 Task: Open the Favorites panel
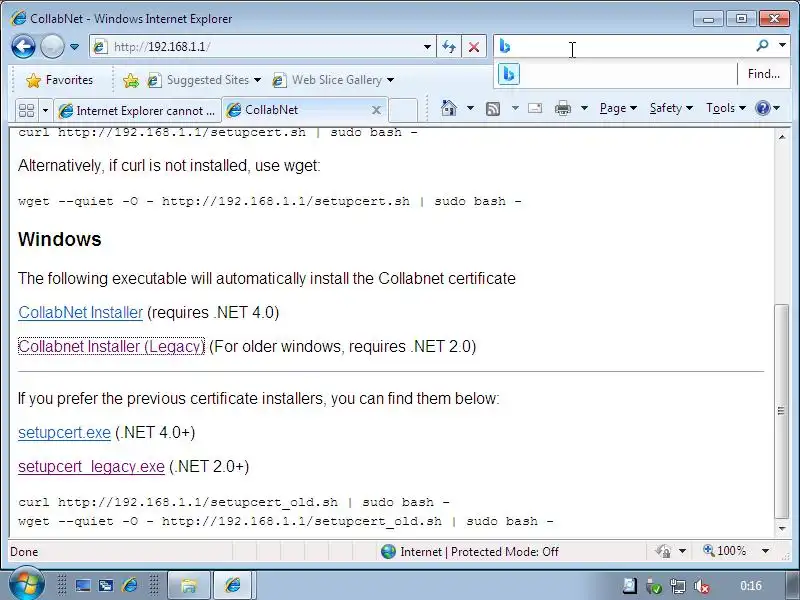pyautogui.click(x=60, y=80)
